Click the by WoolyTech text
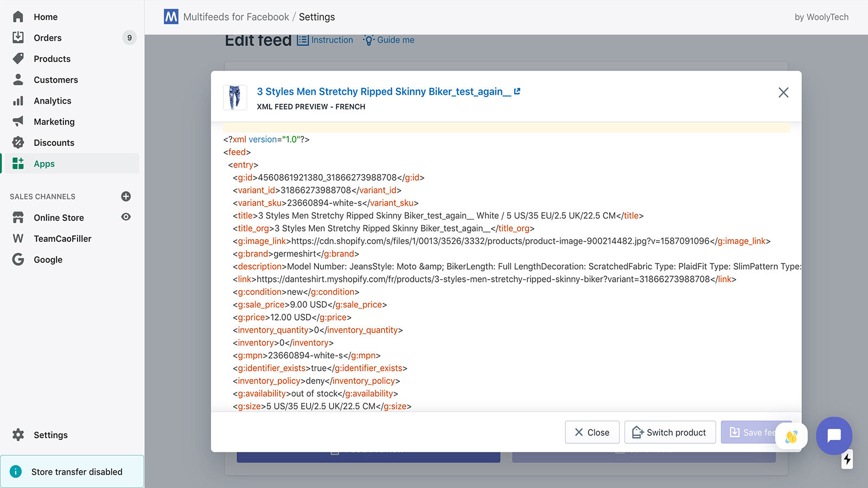The width and height of the screenshot is (868, 488). [x=821, y=17]
